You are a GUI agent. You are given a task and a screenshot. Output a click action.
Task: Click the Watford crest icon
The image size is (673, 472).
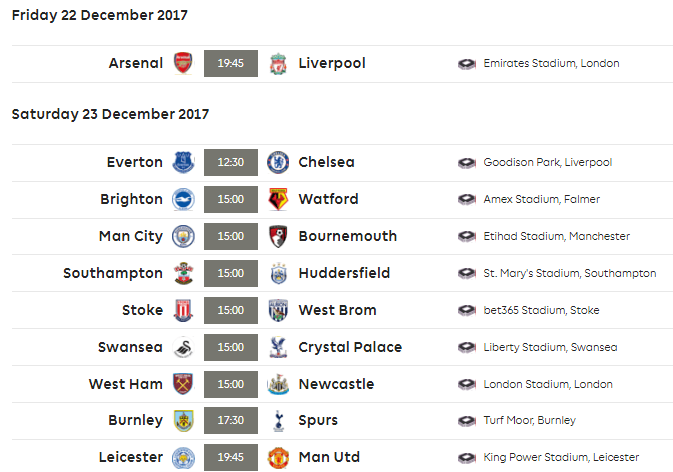pyautogui.click(x=278, y=199)
